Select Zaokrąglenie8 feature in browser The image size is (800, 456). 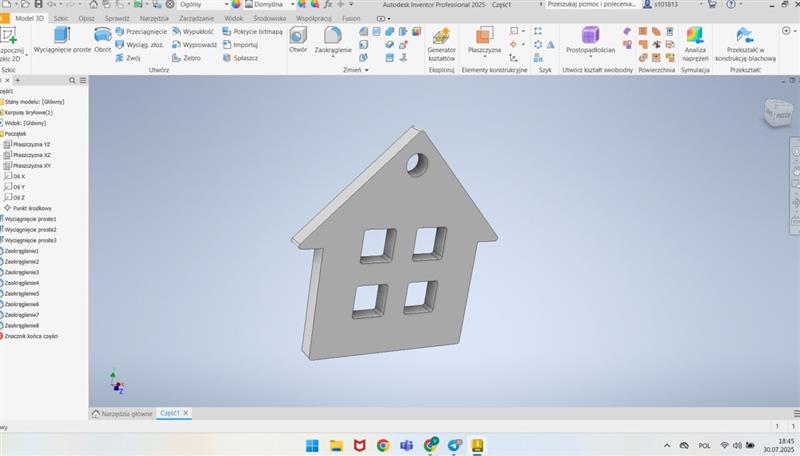tap(20, 326)
